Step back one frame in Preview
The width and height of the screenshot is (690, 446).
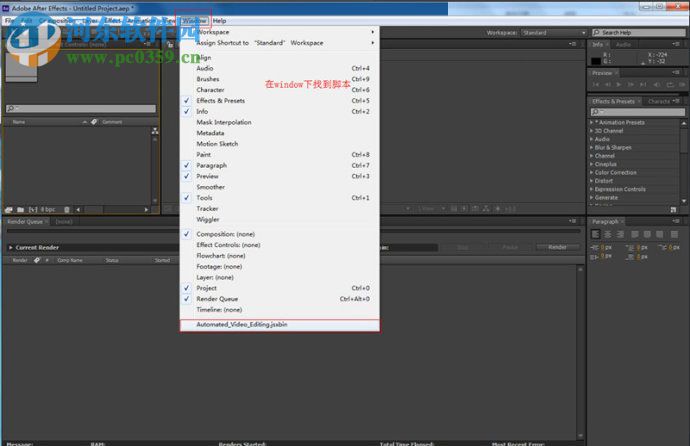[608, 84]
